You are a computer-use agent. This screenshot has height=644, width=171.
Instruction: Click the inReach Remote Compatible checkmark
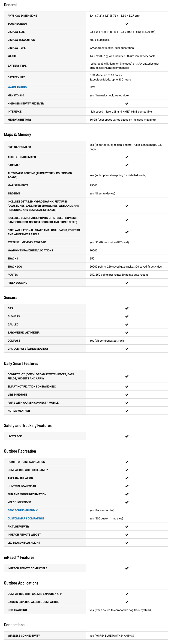click(127, 568)
